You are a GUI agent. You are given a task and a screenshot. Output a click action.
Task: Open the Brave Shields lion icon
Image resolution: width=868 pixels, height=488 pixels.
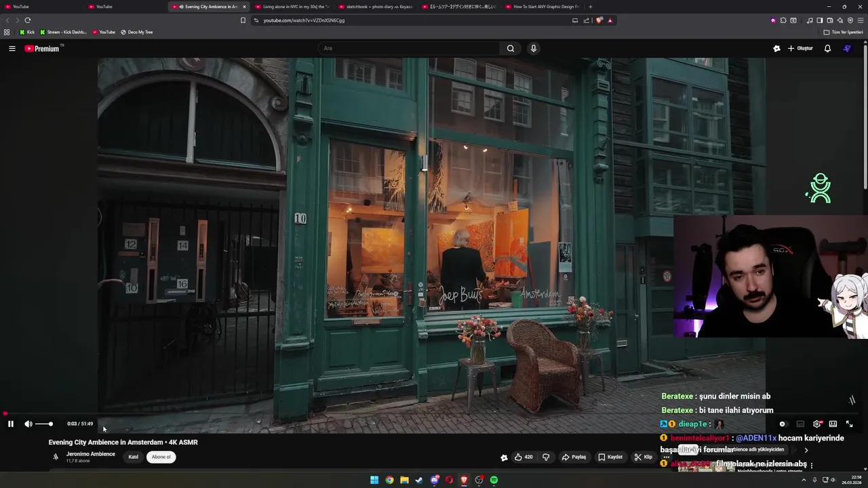click(x=599, y=20)
